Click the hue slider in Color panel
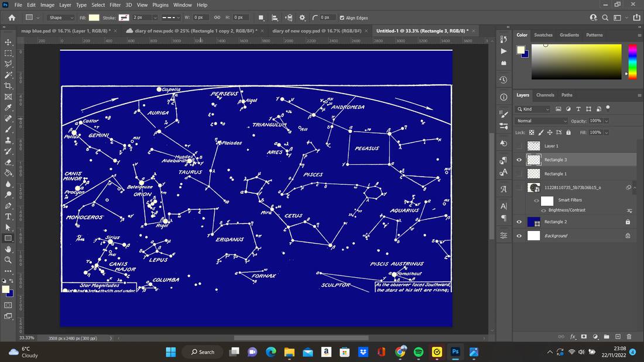644x362 pixels. 632,61
